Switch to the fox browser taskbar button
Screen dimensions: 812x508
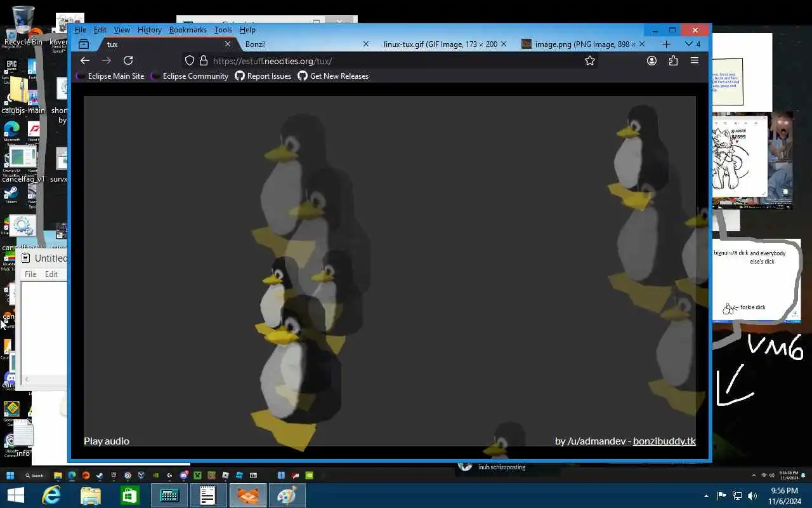coord(247,495)
